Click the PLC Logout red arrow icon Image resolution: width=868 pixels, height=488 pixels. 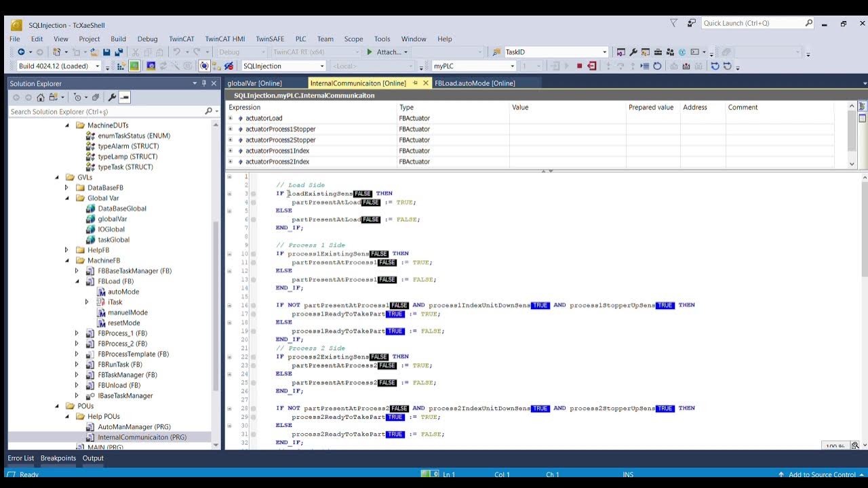tap(592, 66)
